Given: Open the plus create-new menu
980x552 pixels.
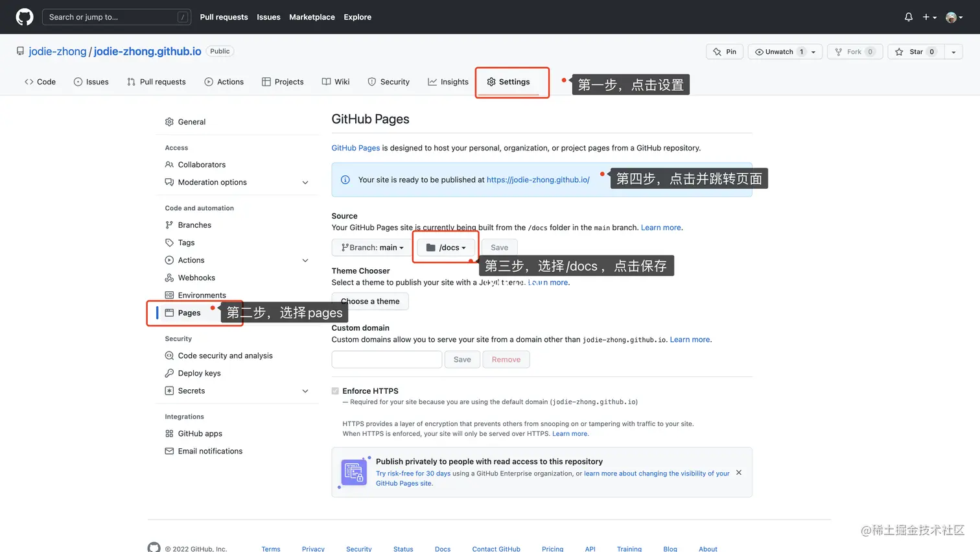Looking at the screenshot, I should (x=929, y=17).
